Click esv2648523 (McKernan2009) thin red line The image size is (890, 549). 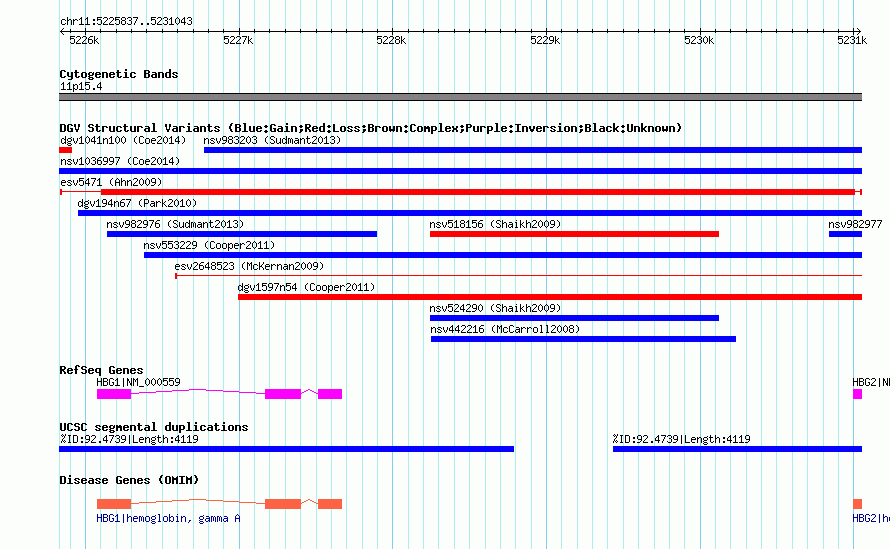[x=518, y=276]
